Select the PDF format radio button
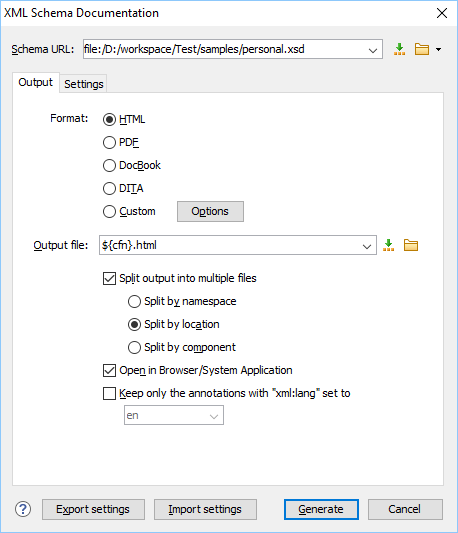This screenshot has height=533, width=458. [x=109, y=142]
